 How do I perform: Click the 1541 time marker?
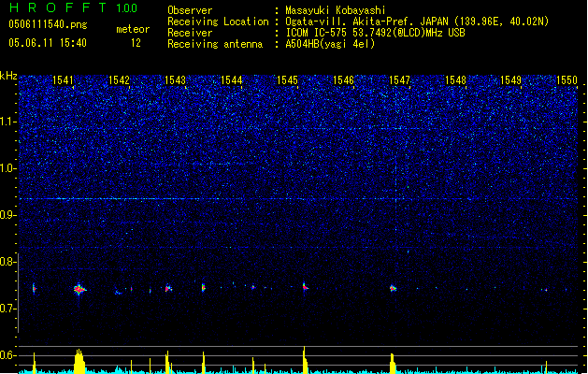pyautogui.click(x=63, y=80)
